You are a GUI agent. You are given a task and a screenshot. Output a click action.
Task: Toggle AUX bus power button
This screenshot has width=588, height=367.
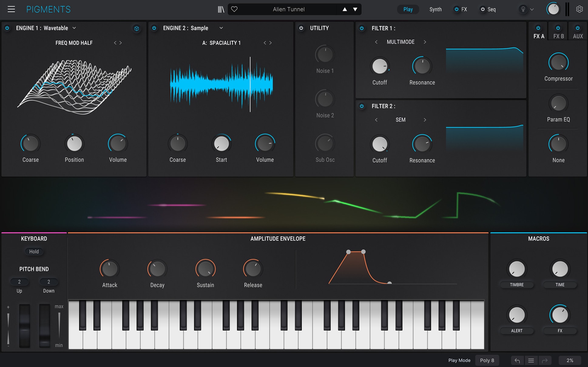point(578,28)
